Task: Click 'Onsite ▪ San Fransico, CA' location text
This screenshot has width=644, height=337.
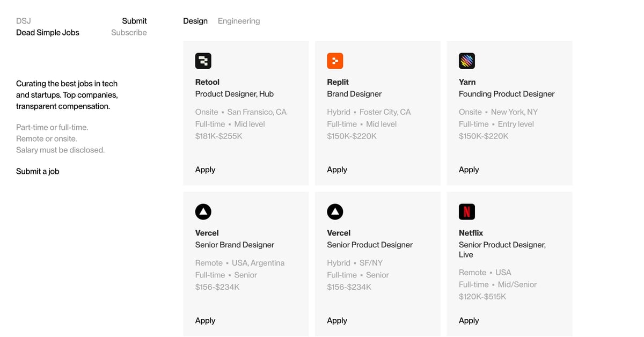Action: (241, 112)
